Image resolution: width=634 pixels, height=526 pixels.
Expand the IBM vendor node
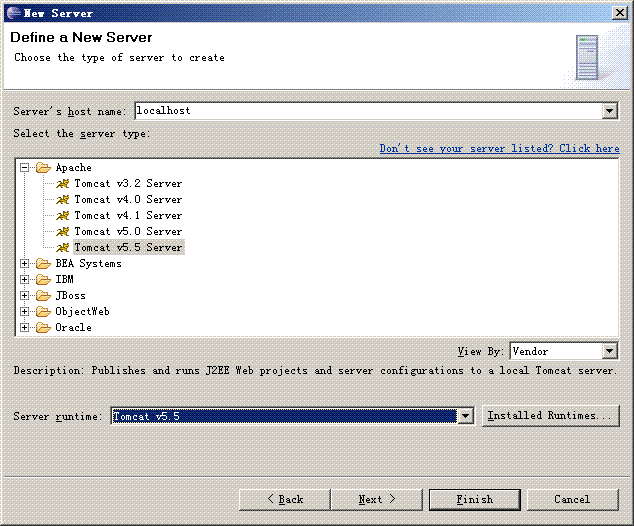[25, 279]
